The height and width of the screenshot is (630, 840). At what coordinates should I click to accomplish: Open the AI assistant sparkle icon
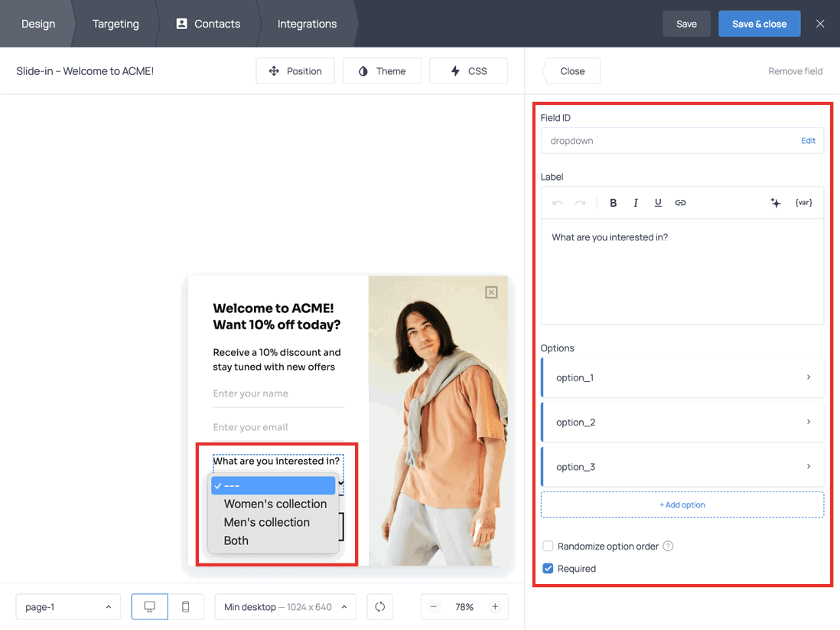click(776, 202)
